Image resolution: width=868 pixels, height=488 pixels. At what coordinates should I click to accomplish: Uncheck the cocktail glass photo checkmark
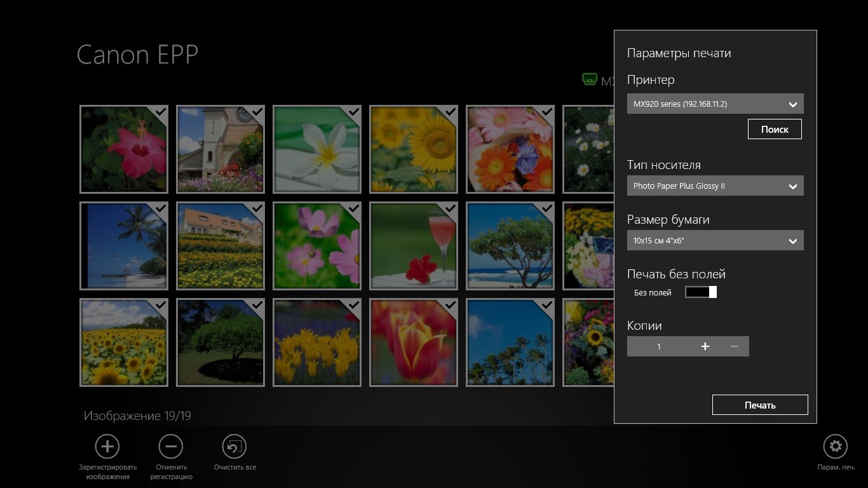coord(450,208)
